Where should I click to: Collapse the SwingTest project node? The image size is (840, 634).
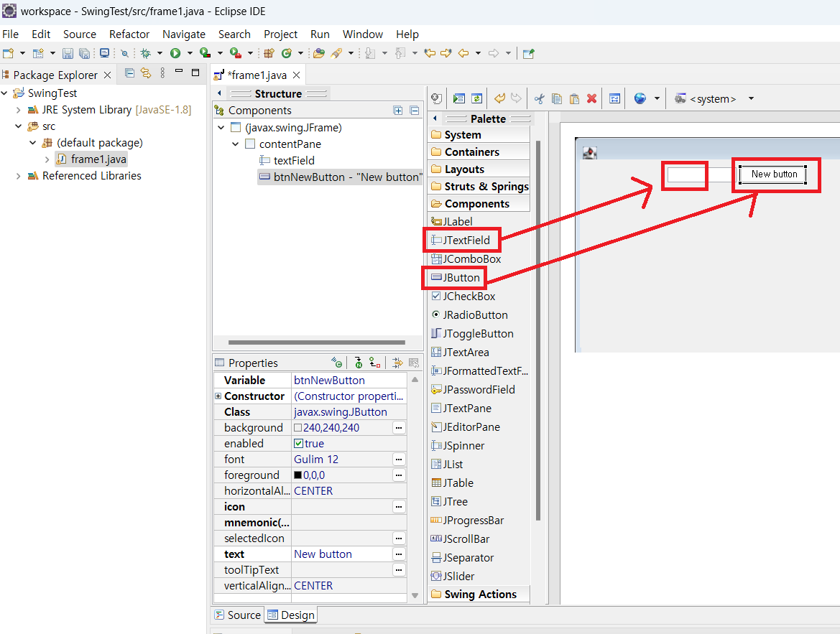[4, 93]
